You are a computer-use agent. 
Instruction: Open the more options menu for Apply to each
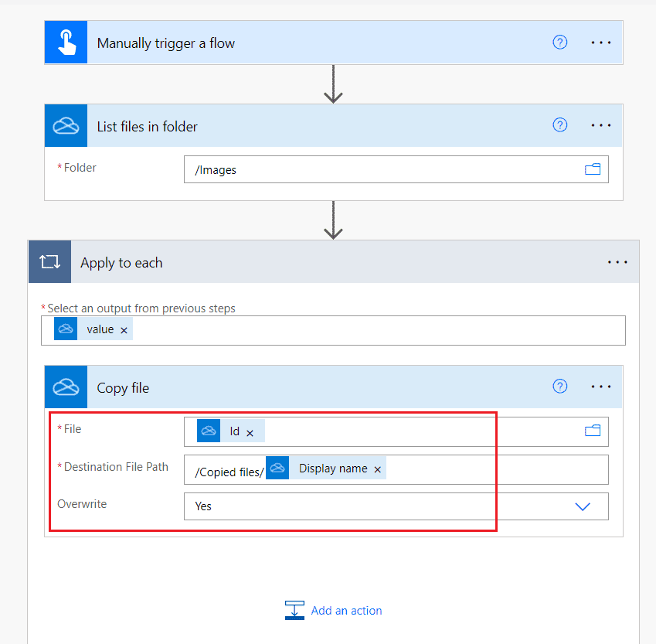[617, 262]
